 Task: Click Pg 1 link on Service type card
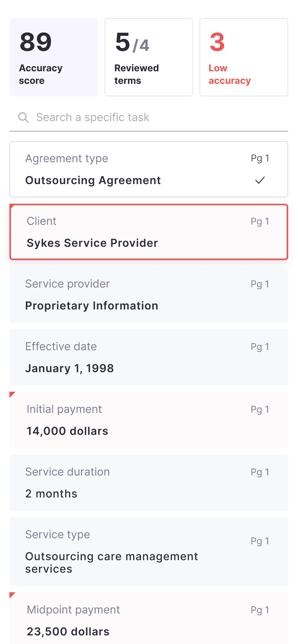pos(260,541)
